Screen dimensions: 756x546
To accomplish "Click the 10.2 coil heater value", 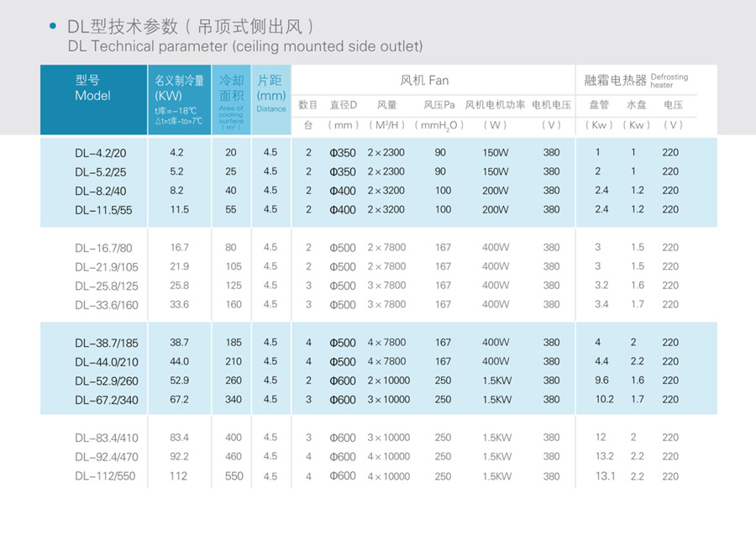I will point(604,400).
